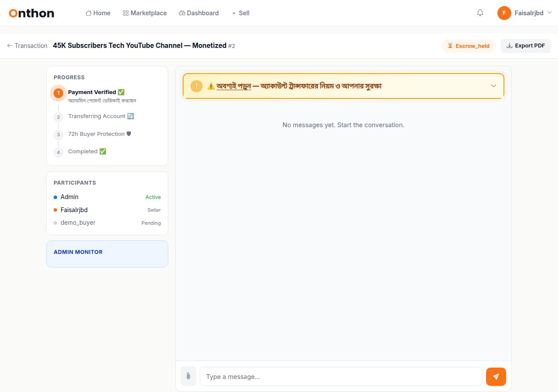This screenshot has height=392, width=558.
Task: Select step 4 circle Completed
Action: [x=58, y=152]
